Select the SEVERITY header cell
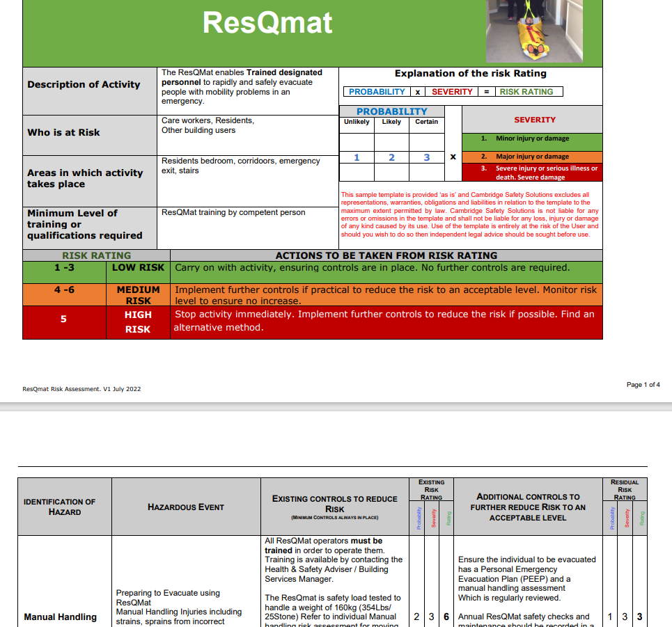Screen dimensions: 672x627 tap(534, 119)
